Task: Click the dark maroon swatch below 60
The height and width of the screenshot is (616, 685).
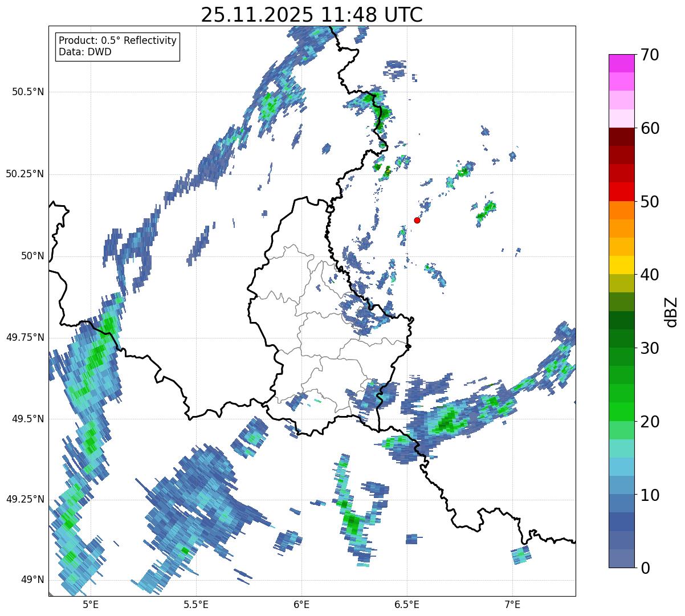Action: click(x=621, y=137)
